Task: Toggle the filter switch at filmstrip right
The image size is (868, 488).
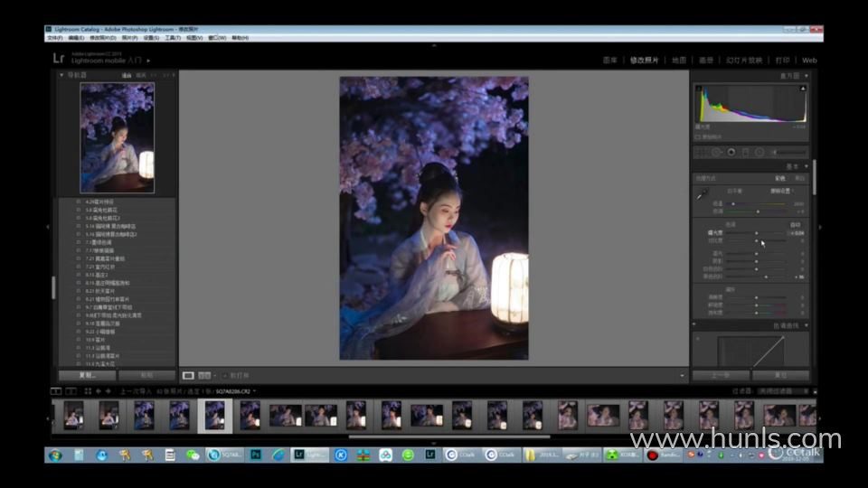Action: click(x=815, y=391)
